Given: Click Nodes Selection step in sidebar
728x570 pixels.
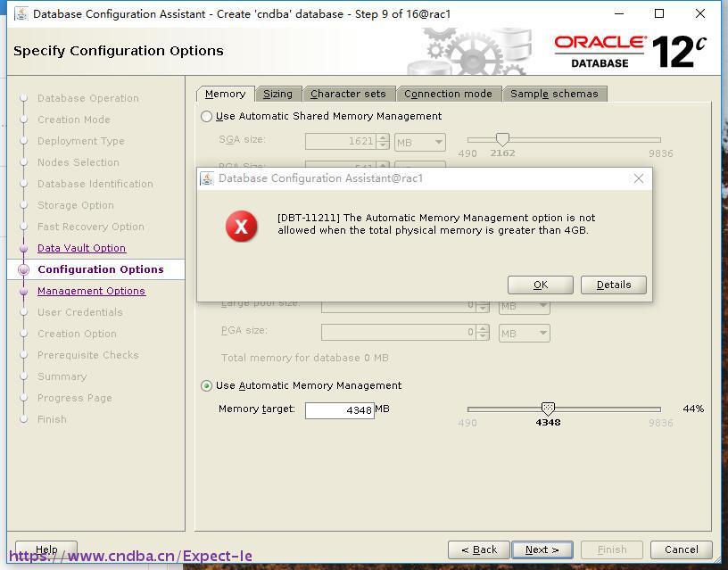Looking at the screenshot, I should coord(78,162).
